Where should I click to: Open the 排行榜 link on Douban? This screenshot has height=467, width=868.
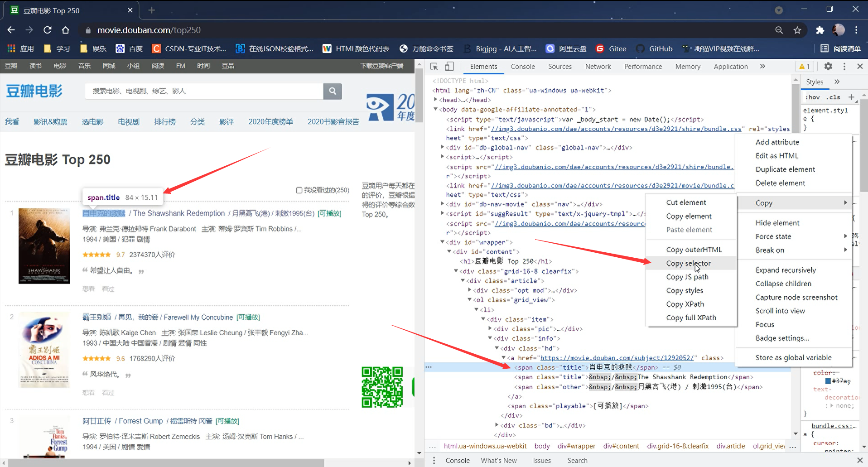pos(164,121)
